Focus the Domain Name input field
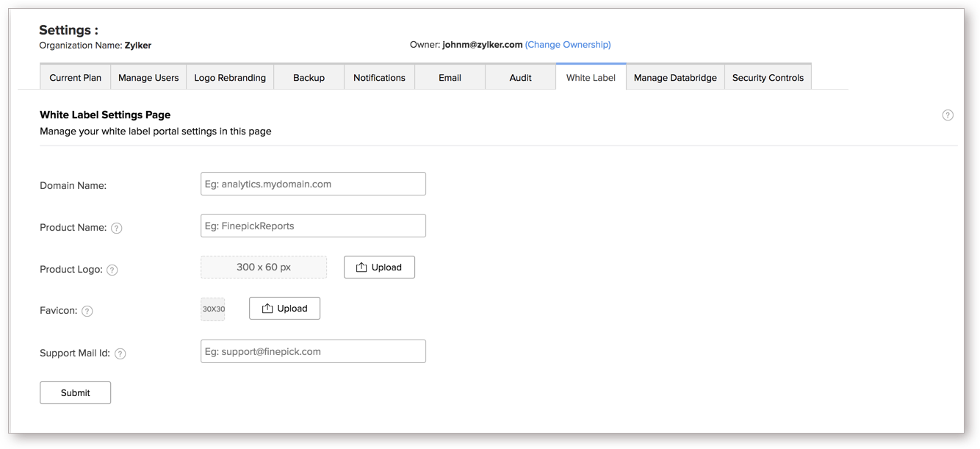 coord(313,184)
